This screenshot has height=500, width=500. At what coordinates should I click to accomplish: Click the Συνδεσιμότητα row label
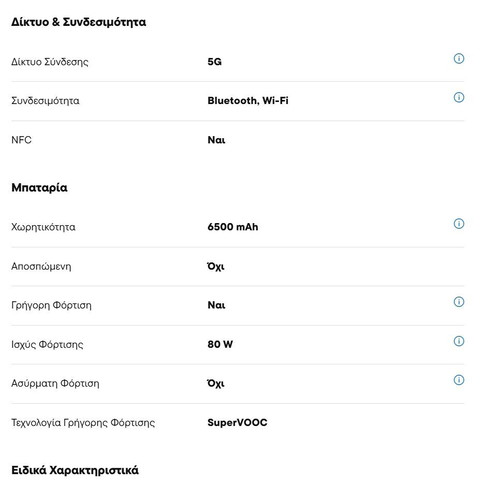[45, 101]
